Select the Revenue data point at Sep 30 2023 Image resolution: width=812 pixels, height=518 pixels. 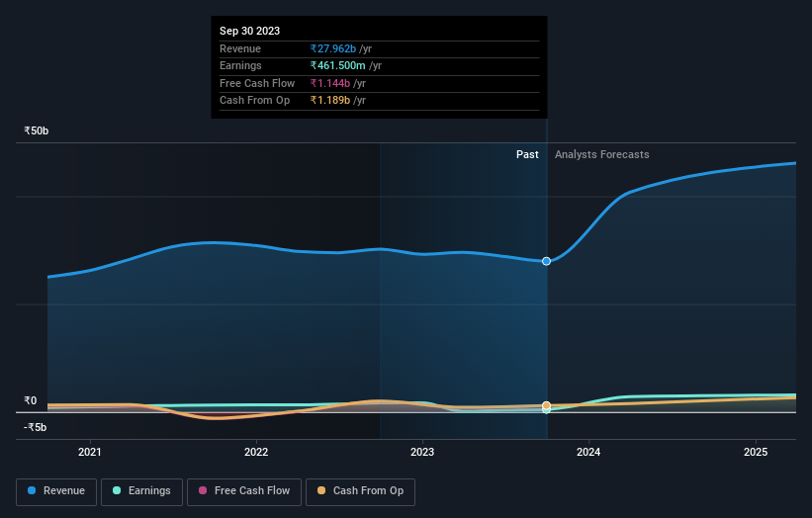[546, 261]
